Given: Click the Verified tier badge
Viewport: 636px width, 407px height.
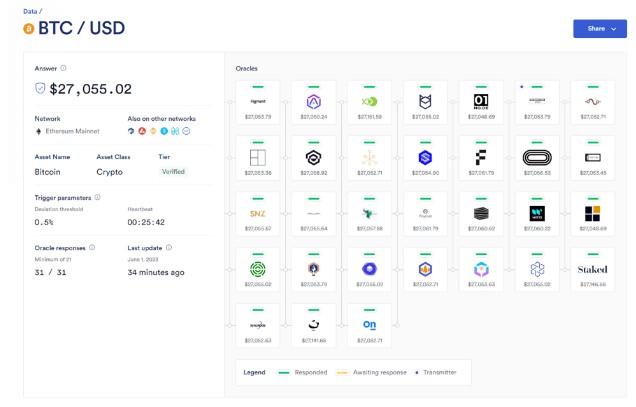Looking at the screenshot, I should coord(172,171).
